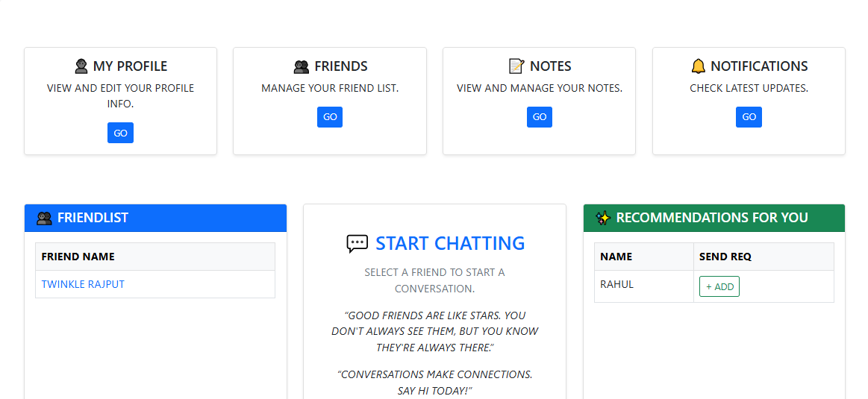The height and width of the screenshot is (399, 868).
Task: Open Notes using its GO button
Action: pyautogui.click(x=539, y=117)
